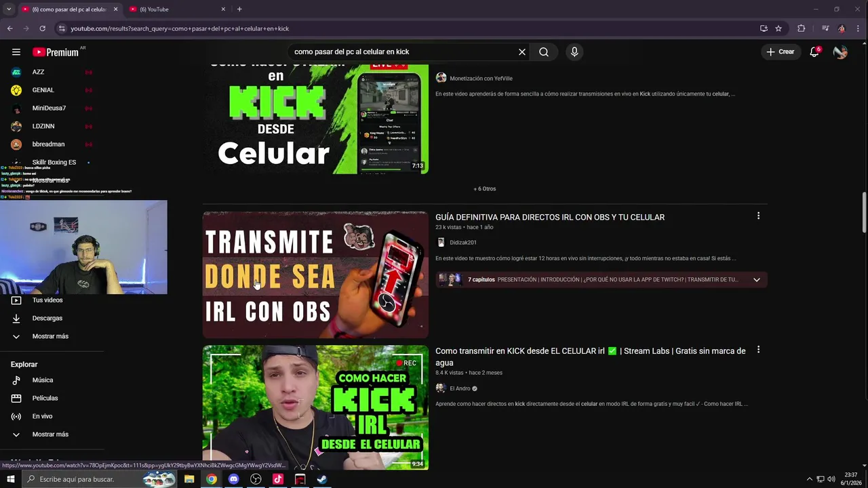This screenshot has width=868, height=488.
Task: Open the Chrome profile avatar
Action: [x=842, y=28]
